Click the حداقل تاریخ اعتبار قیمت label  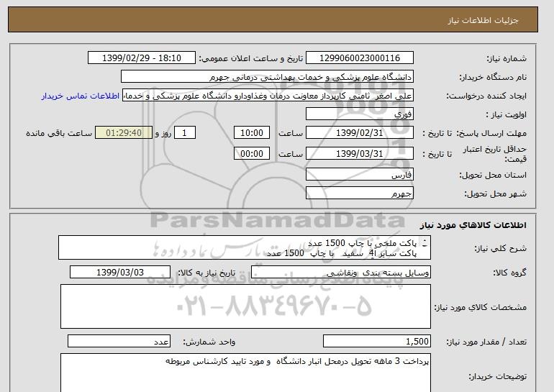coord(495,154)
